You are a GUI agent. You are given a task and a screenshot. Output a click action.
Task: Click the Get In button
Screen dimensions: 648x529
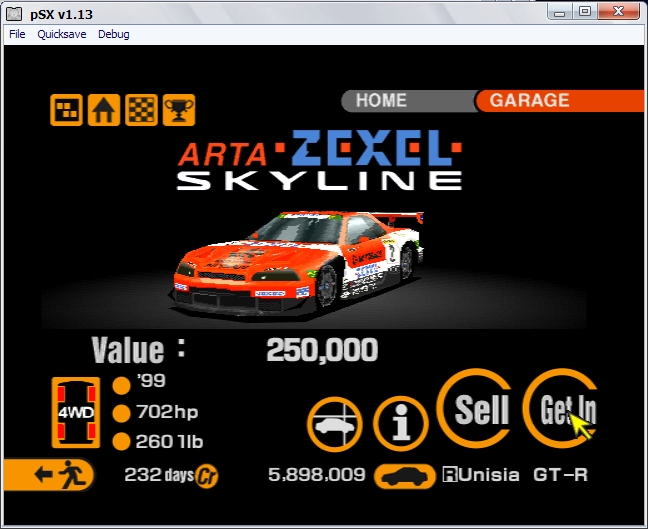[x=562, y=408]
